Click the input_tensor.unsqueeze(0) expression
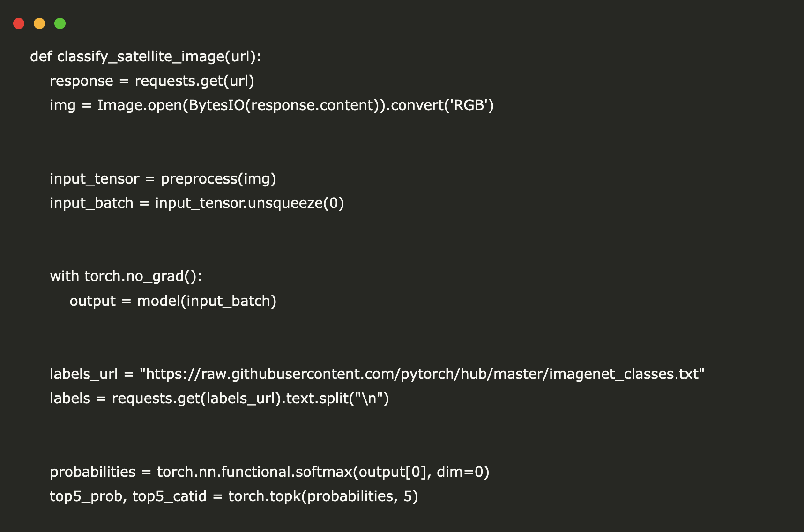Viewport: 804px width, 532px height. click(x=249, y=203)
